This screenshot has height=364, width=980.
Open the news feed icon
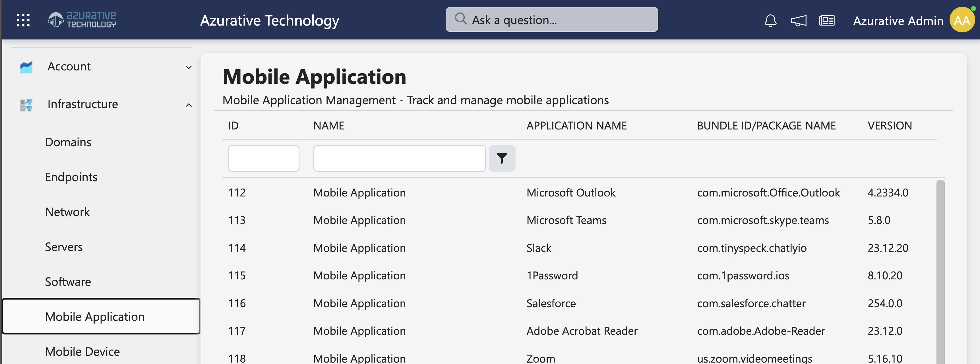pos(827,20)
